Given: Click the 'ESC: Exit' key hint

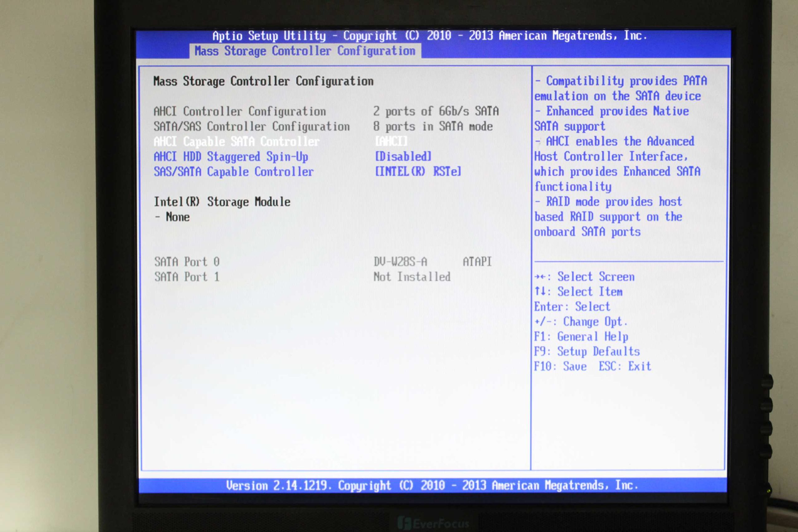Looking at the screenshot, I should click(x=625, y=367).
